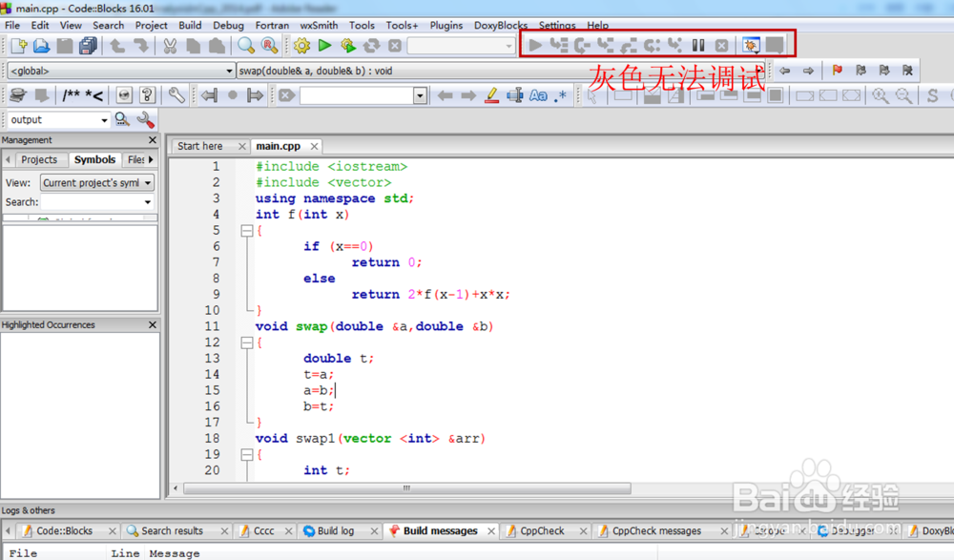Screen dimensions: 954x560
Task: Show more Management tabs right arrow
Action: [151, 159]
